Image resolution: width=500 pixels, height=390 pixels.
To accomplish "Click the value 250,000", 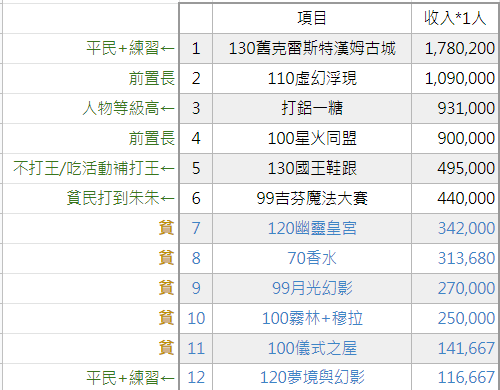I will point(466,318).
